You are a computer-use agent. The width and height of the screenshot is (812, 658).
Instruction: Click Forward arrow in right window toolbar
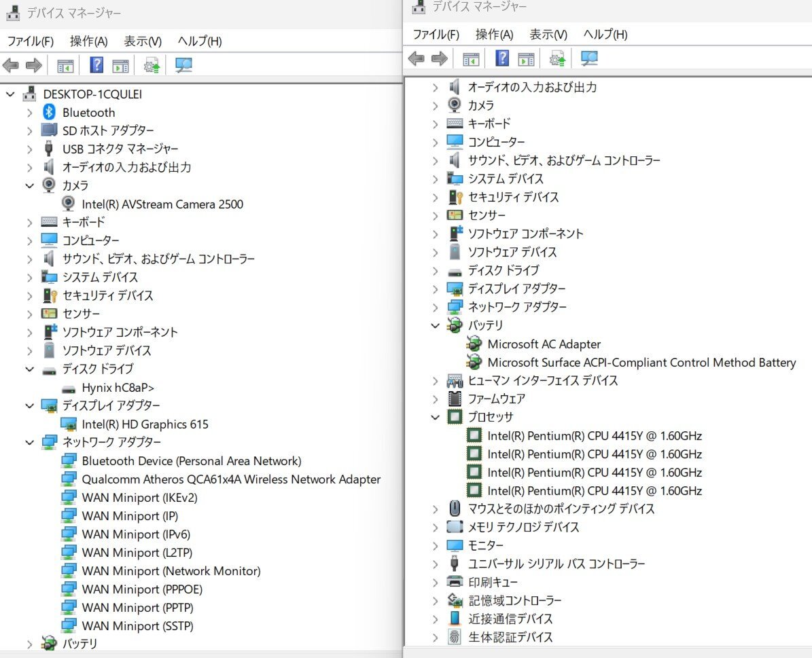click(x=439, y=58)
